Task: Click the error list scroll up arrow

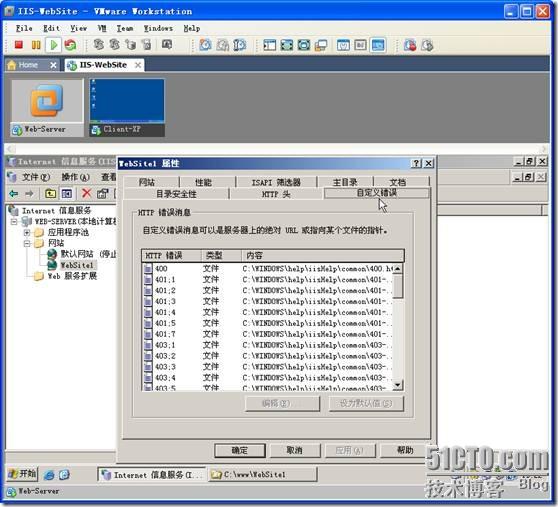Action: 398,269
